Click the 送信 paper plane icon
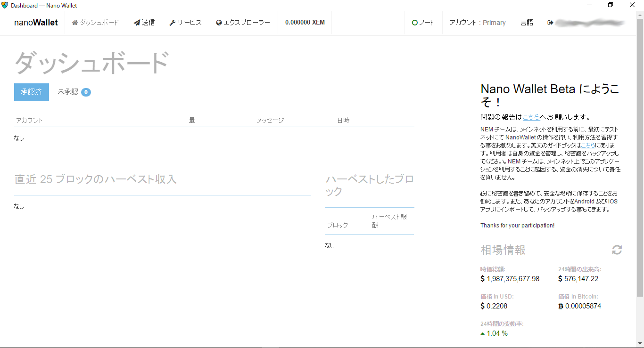The image size is (644, 348). 137,23
